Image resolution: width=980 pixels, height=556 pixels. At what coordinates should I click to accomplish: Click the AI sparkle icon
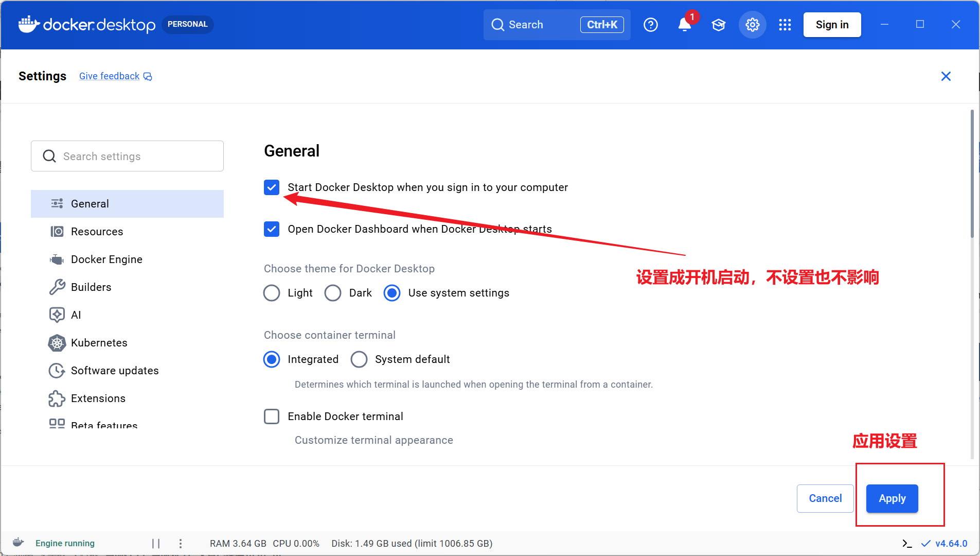[x=57, y=315]
